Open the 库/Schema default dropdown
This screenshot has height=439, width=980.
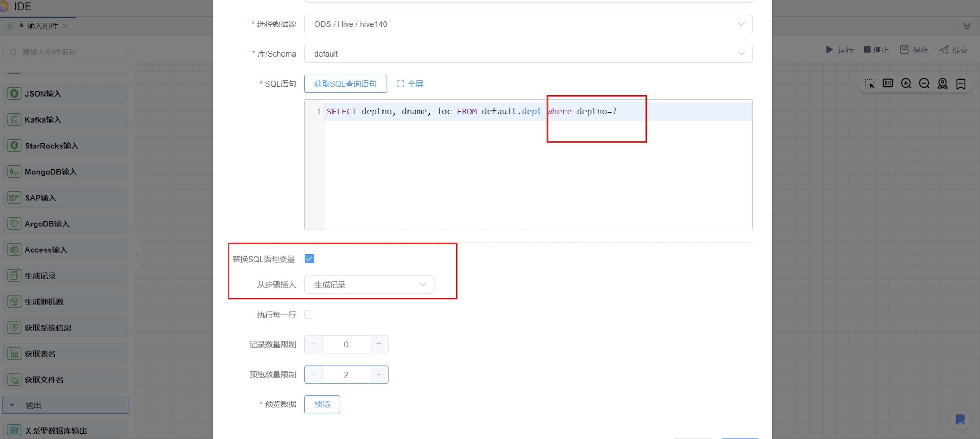click(x=528, y=54)
